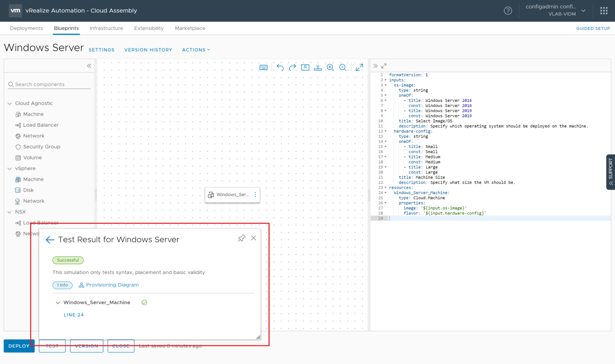Screen dimensions: 615x364
Task: Click the undo arrow in canvas toolbar
Action: point(280,67)
